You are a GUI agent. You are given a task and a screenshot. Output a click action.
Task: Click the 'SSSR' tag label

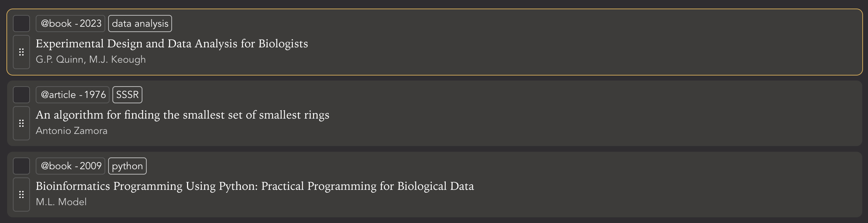[127, 94]
